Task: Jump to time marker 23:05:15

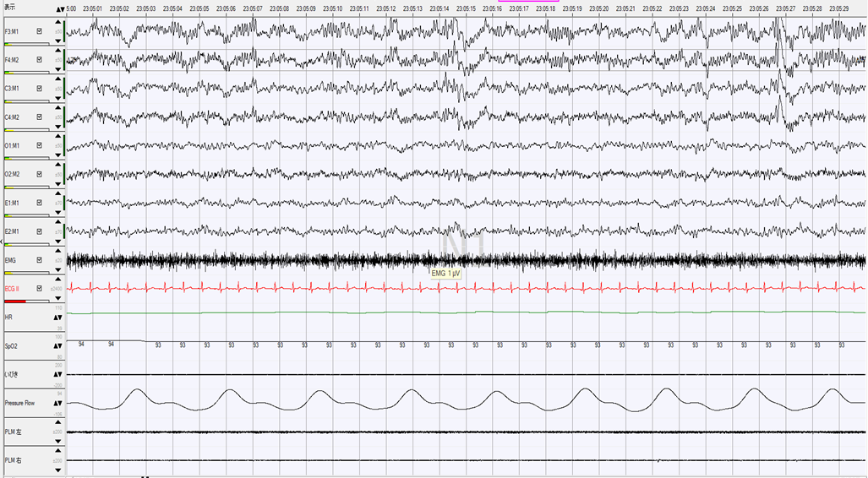Action: [466, 8]
